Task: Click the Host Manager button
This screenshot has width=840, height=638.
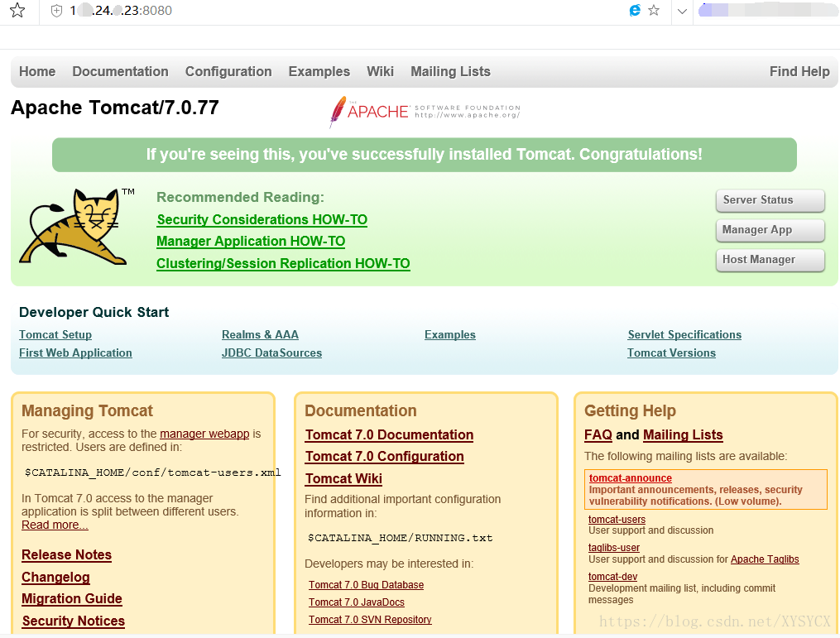Action: pos(770,260)
